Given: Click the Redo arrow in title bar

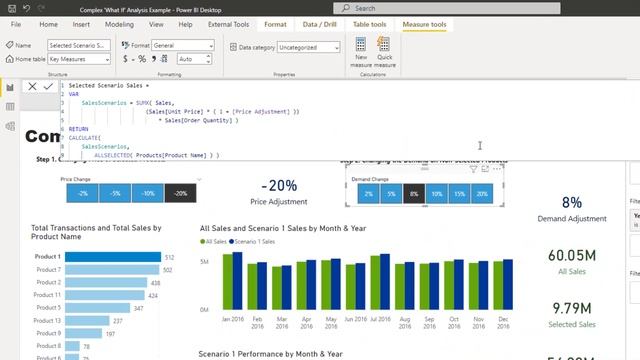Looking at the screenshot, I should coord(41,8).
